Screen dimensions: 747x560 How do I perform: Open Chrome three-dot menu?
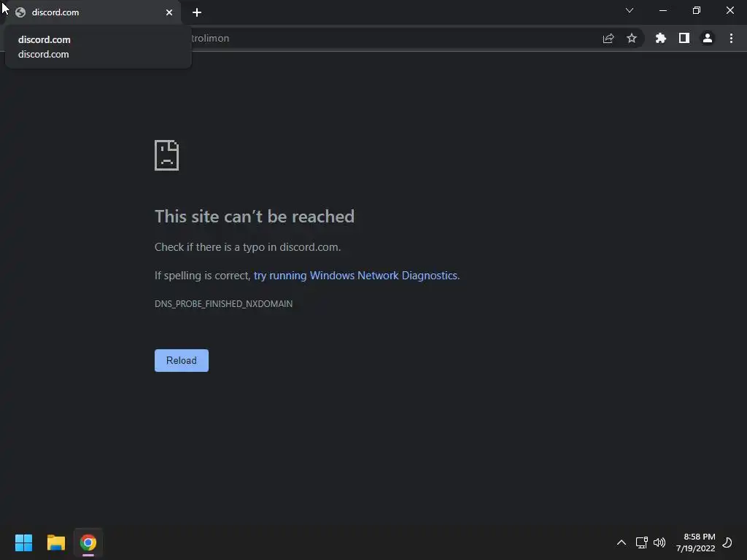731,38
